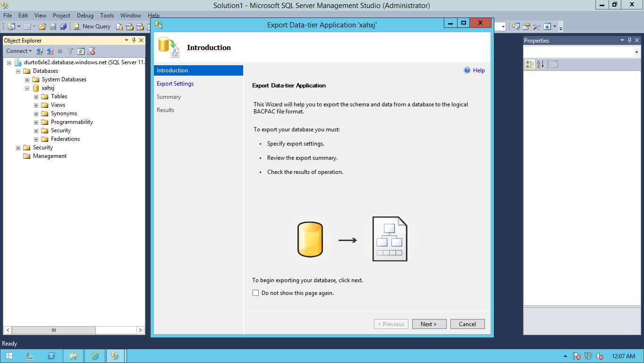Click the Filter funnel icon in Object Explorer
Image resolution: width=644 pixels, height=363 pixels.
[70, 51]
